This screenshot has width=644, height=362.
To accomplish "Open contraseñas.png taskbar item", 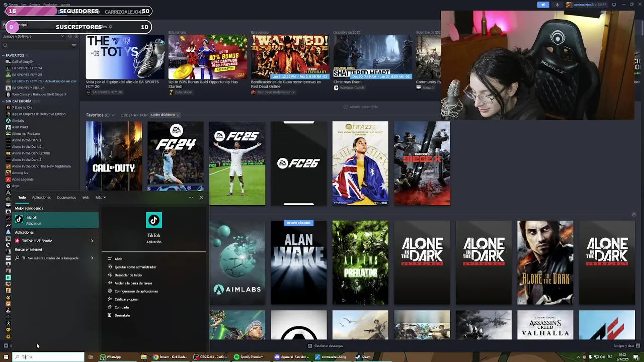I will coord(331,357).
